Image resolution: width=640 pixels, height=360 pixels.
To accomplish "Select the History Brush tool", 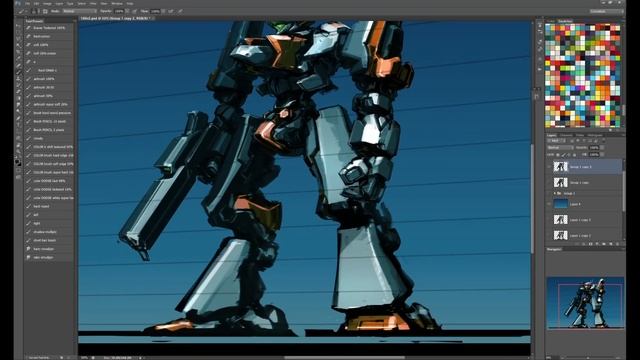I will [x=18, y=85].
